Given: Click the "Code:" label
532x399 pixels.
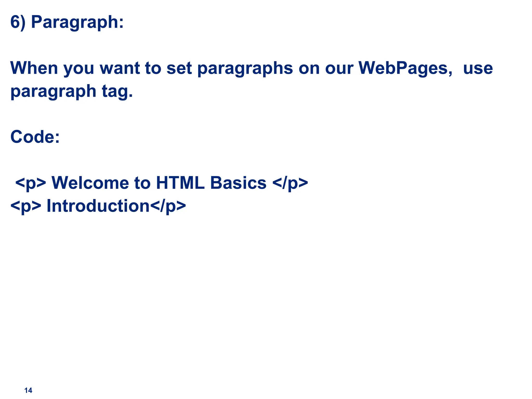Looking at the screenshot, I should (x=35, y=137).
